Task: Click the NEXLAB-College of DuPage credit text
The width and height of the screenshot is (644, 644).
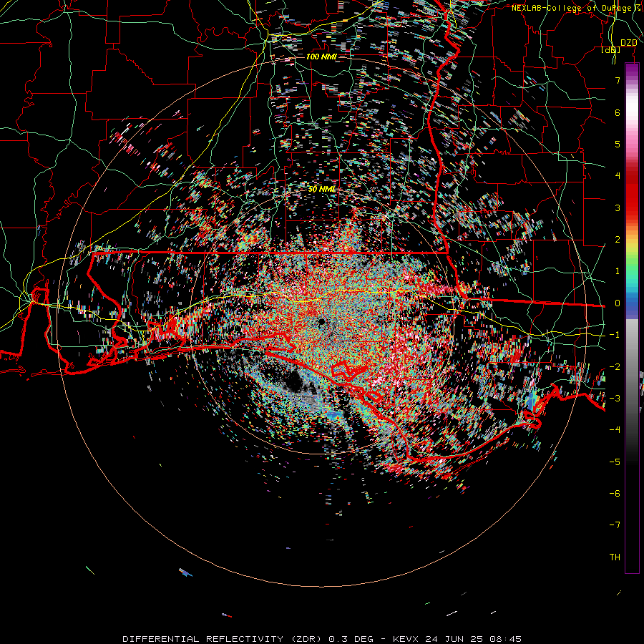Action: pos(574,8)
